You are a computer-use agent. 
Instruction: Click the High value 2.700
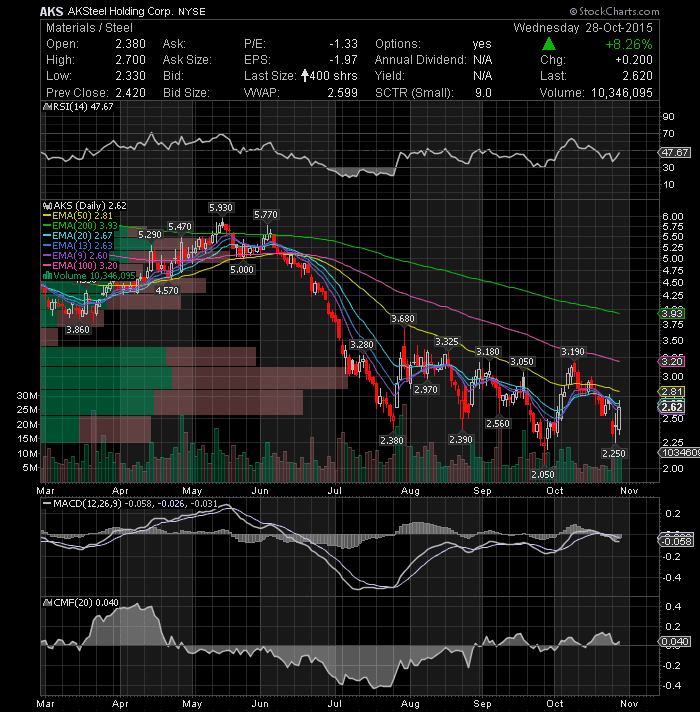tap(130, 60)
